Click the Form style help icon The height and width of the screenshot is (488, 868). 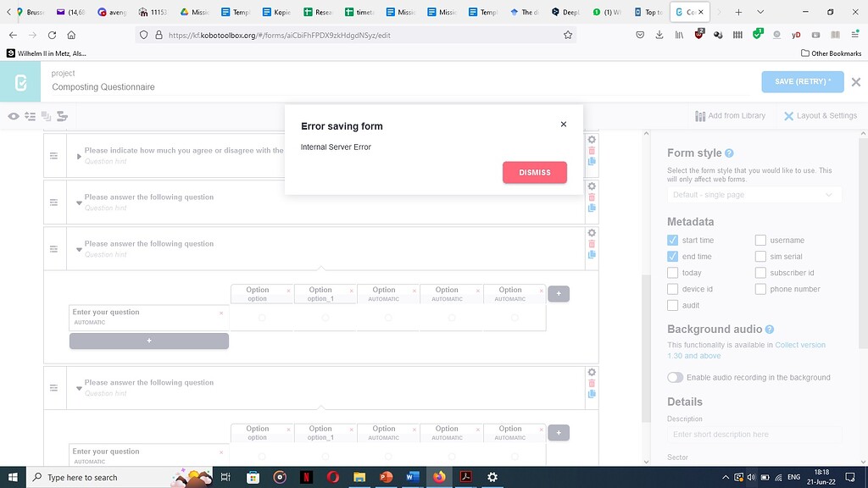pyautogui.click(x=729, y=153)
